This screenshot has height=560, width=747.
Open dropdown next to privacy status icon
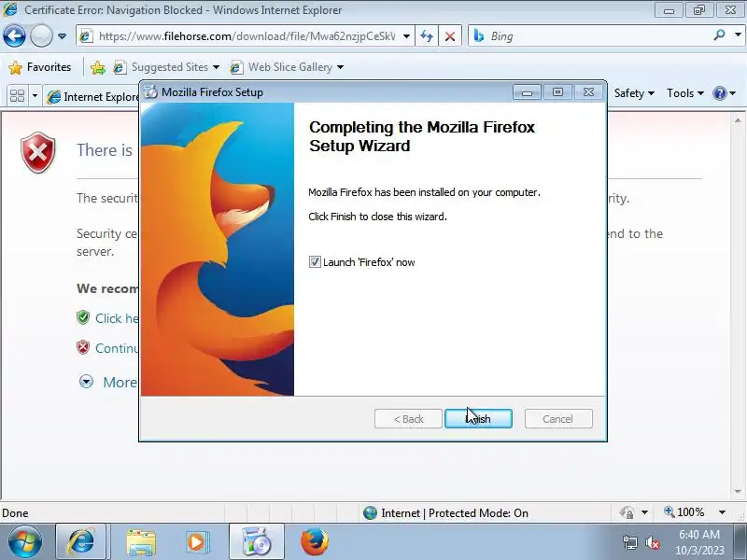pos(644,512)
